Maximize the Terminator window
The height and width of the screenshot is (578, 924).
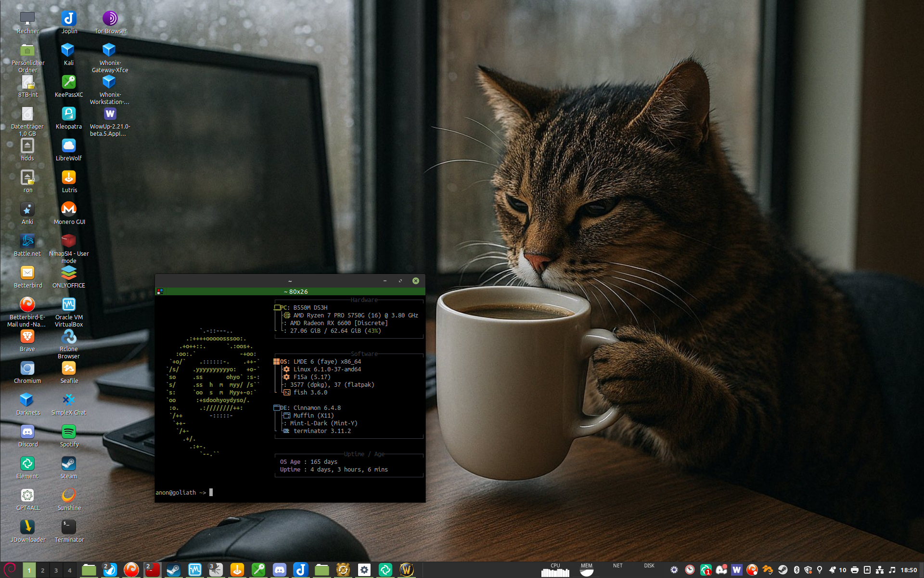point(400,281)
